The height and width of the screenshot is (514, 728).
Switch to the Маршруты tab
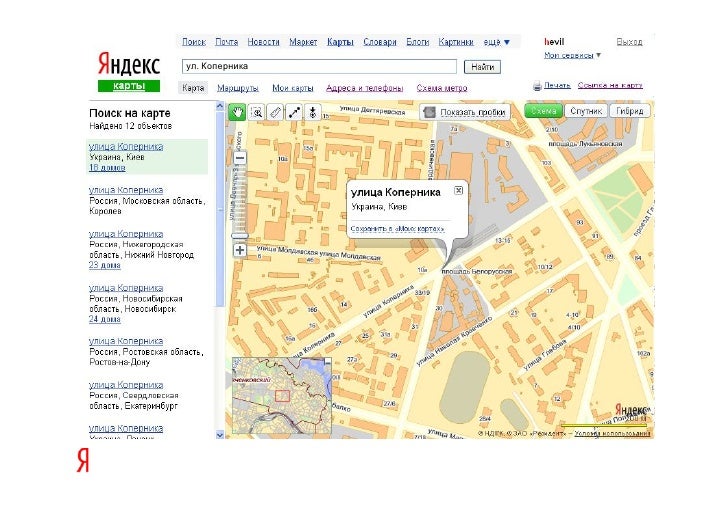[238, 88]
